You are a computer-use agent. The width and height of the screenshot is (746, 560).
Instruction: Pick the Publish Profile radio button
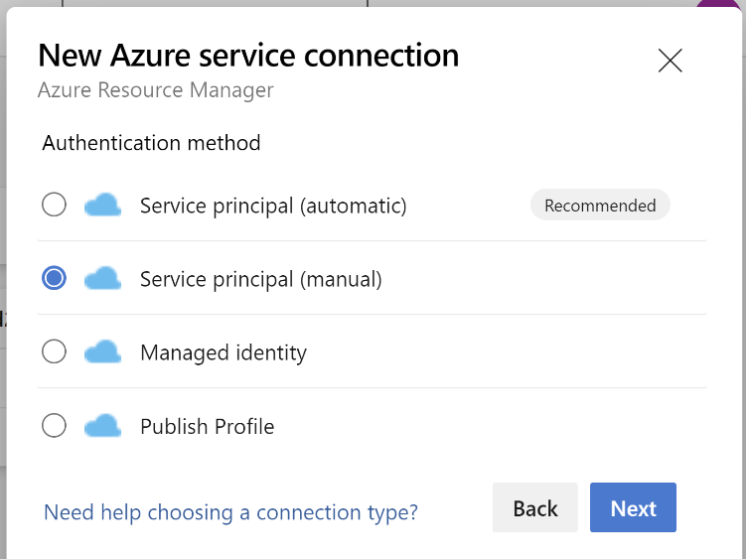coord(54,426)
